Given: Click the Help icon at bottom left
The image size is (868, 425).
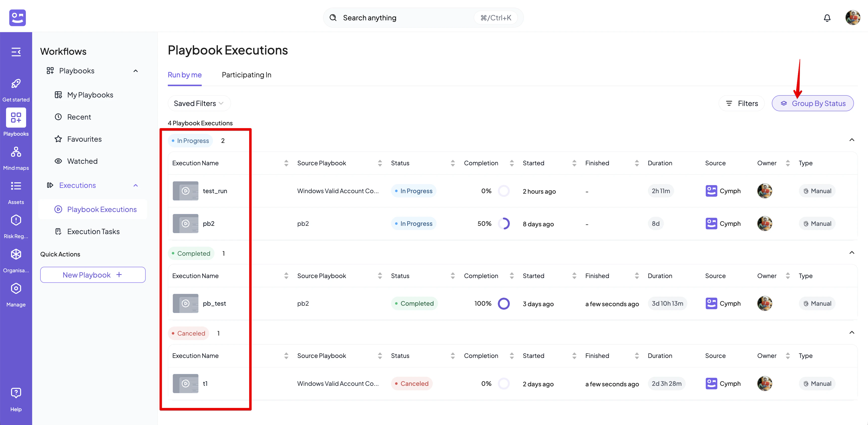Looking at the screenshot, I should [16, 393].
